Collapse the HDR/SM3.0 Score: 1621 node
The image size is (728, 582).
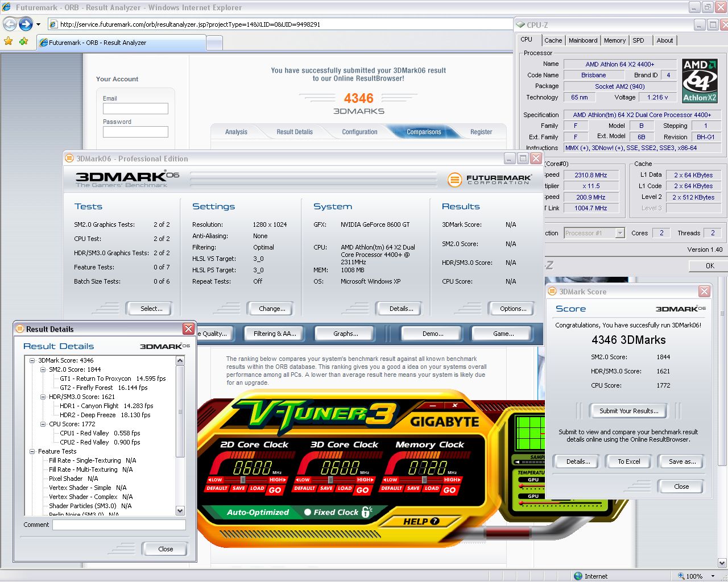[x=43, y=397]
